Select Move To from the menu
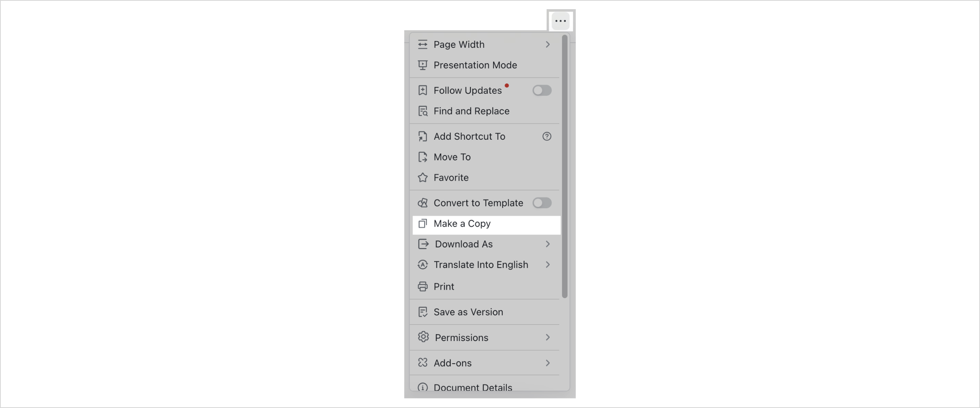Screen dimensions: 980x408 click(452, 157)
